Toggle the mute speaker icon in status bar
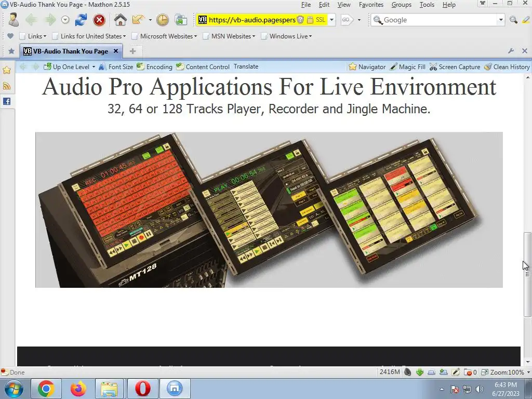The image size is (532, 399). [x=408, y=372]
